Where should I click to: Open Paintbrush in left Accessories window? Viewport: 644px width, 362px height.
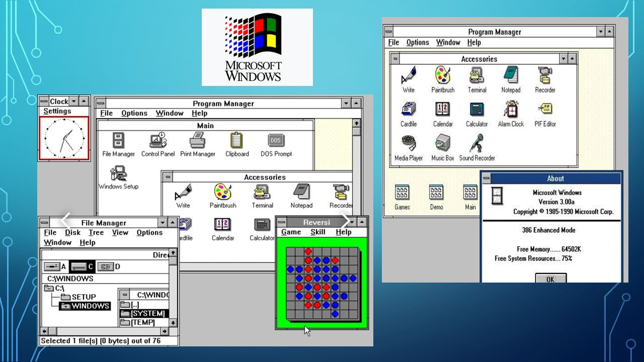coord(223,196)
